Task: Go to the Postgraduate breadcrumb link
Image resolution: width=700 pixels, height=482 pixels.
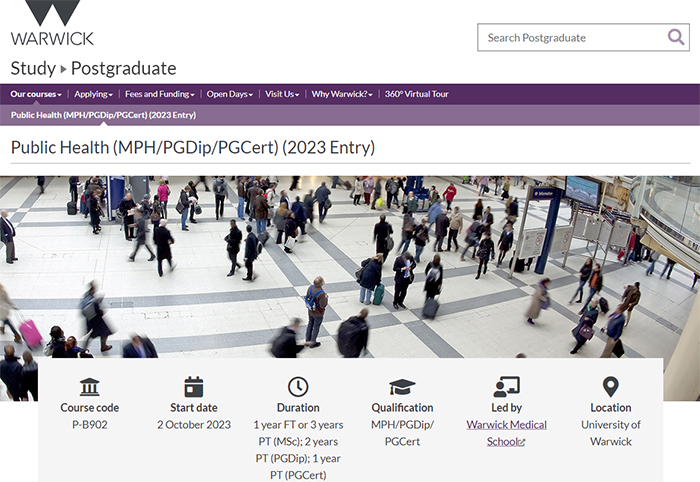Action: (x=124, y=68)
